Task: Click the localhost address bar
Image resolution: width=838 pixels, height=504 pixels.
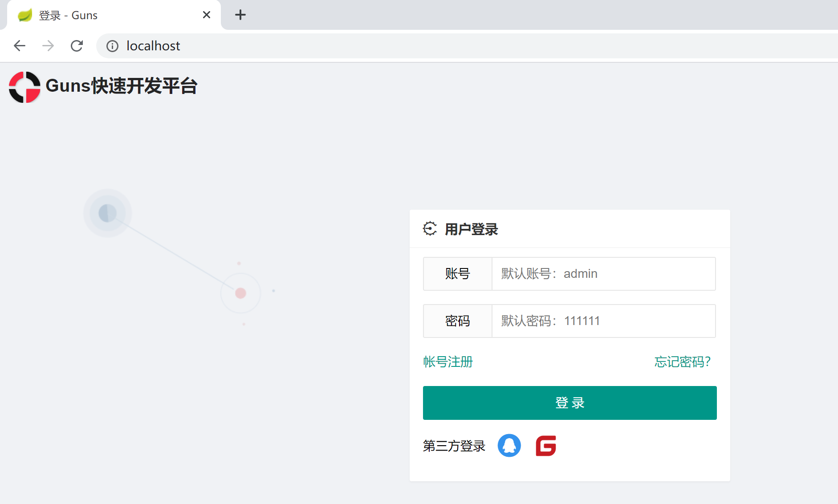Action: point(468,46)
